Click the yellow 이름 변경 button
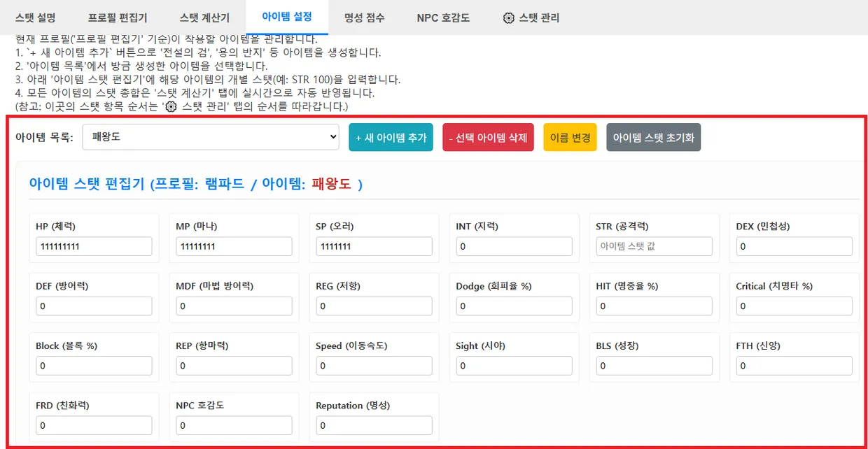This screenshot has width=868, height=449. click(570, 138)
